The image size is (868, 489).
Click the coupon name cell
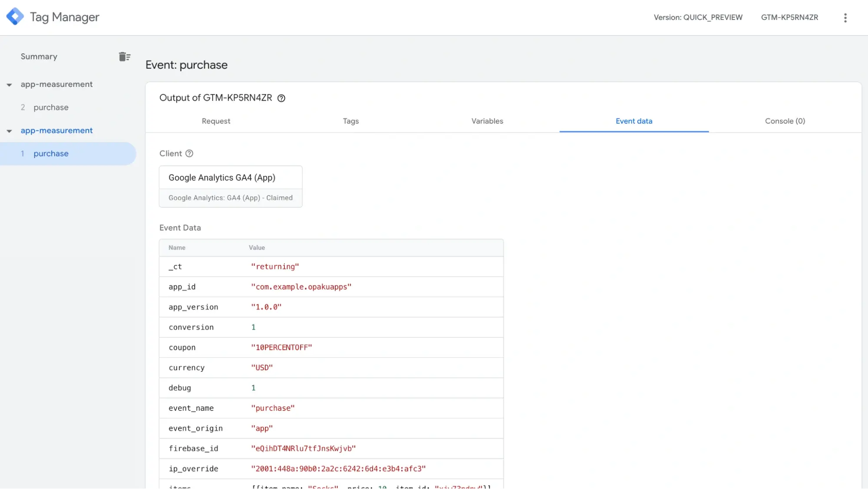pyautogui.click(x=182, y=347)
